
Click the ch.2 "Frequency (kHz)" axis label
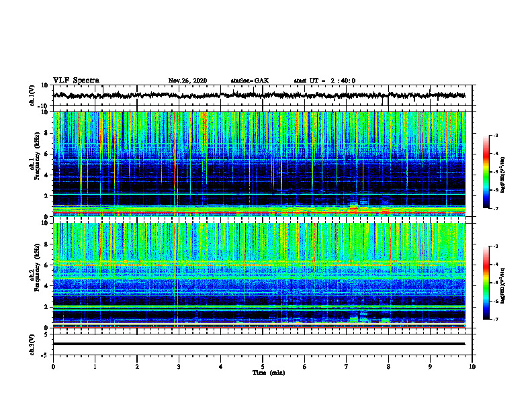37,267
